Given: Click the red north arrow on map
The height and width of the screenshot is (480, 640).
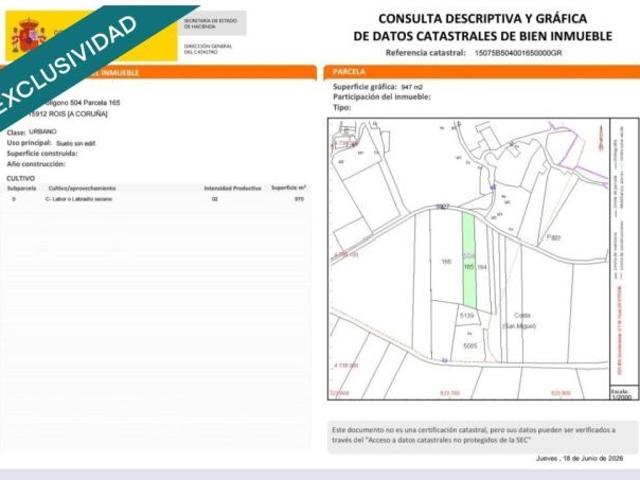Looking at the screenshot, I should pos(600,138).
